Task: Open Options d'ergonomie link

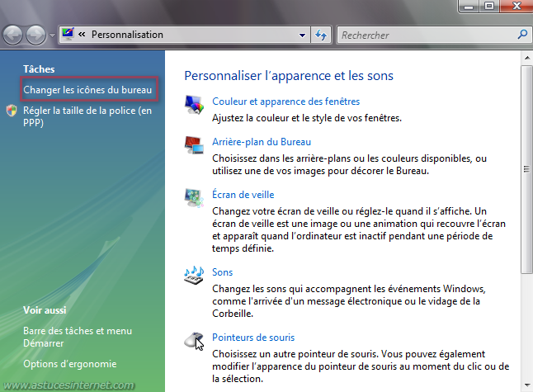Action: [x=69, y=364]
